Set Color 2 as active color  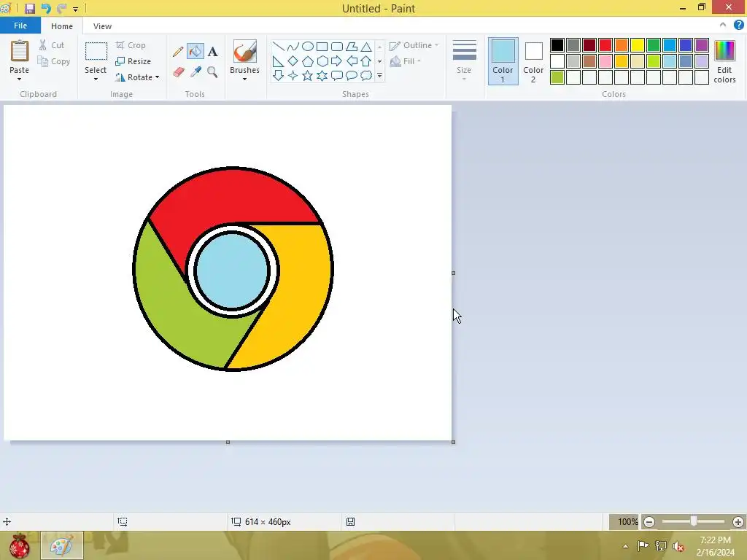(533, 61)
